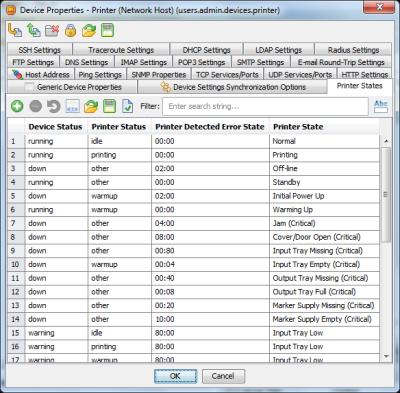The width and height of the screenshot is (400, 393).
Task: Select the Printer States tab
Action: click(x=359, y=86)
